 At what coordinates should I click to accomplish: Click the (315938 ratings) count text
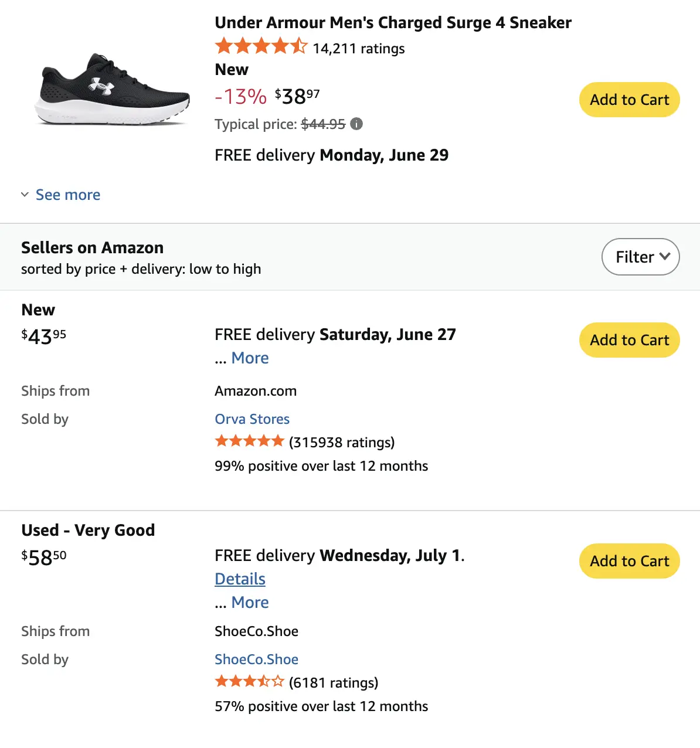(342, 442)
